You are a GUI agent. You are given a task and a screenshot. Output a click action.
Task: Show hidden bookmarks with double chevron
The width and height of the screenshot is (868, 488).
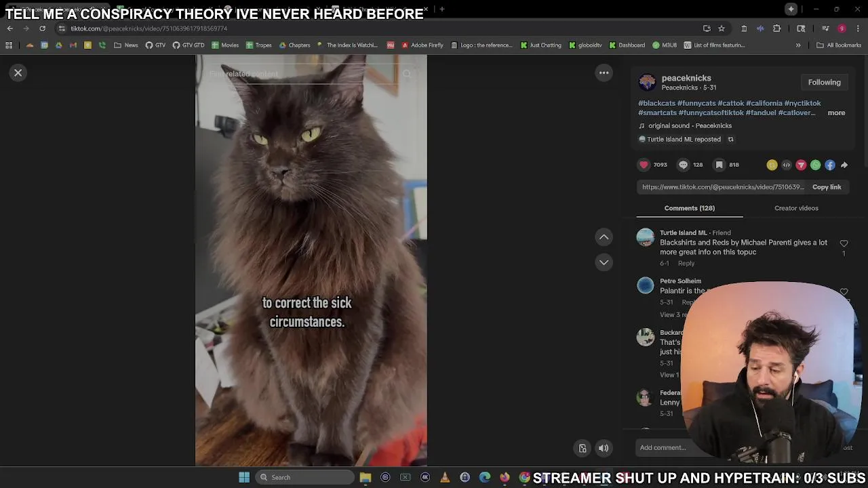[798, 45]
